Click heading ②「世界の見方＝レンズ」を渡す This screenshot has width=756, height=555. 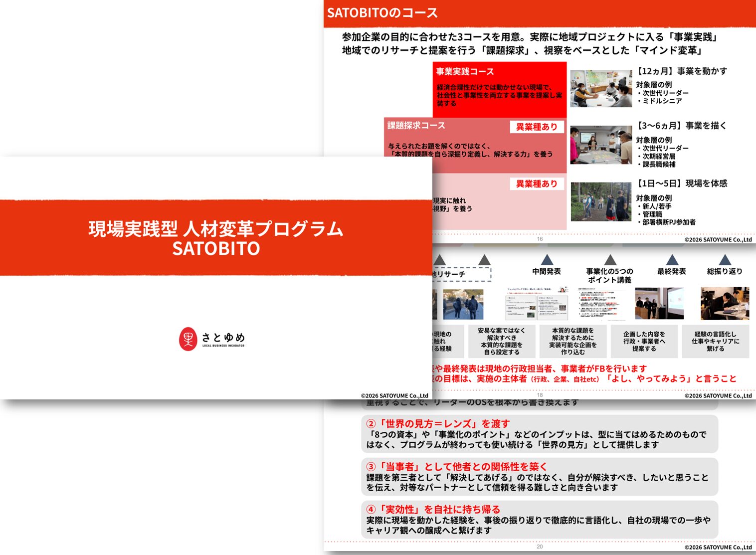[438, 424]
